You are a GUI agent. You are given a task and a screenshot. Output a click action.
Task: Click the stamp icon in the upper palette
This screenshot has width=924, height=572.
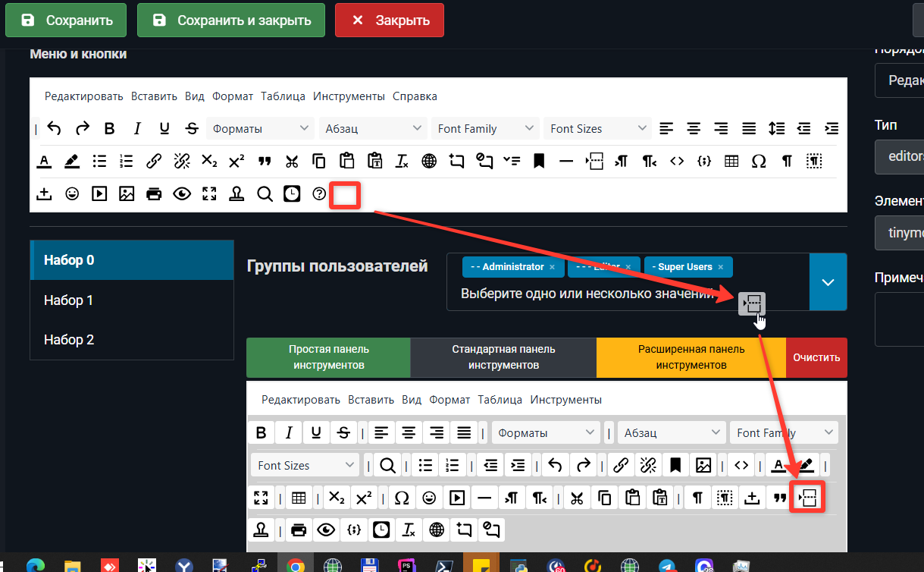click(236, 194)
